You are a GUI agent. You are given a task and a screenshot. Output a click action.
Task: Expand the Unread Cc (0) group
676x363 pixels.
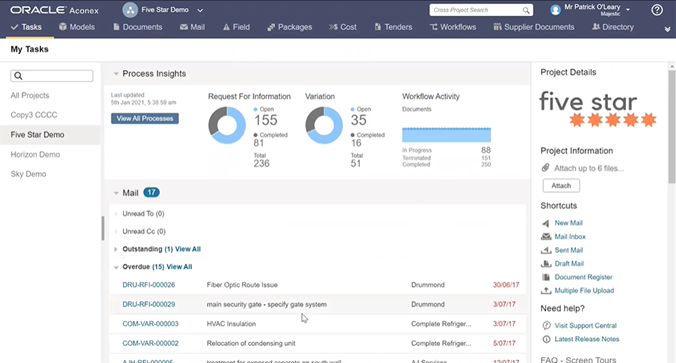click(116, 232)
